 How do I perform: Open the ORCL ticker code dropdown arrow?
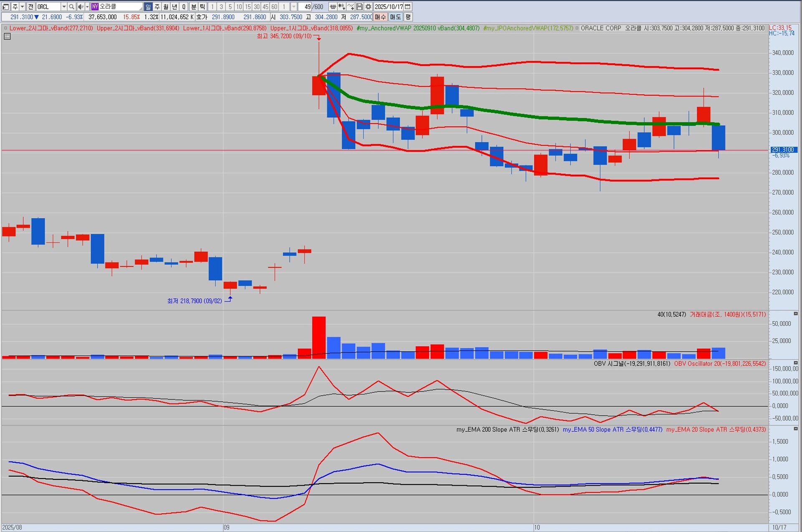[x=64, y=7]
